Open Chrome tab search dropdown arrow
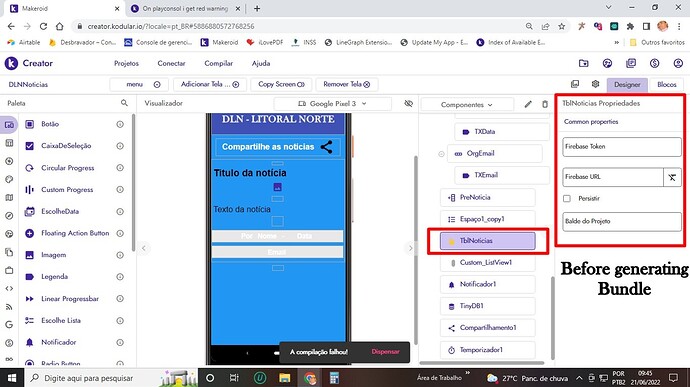The image size is (690, 387). click(x=609, y=7)
